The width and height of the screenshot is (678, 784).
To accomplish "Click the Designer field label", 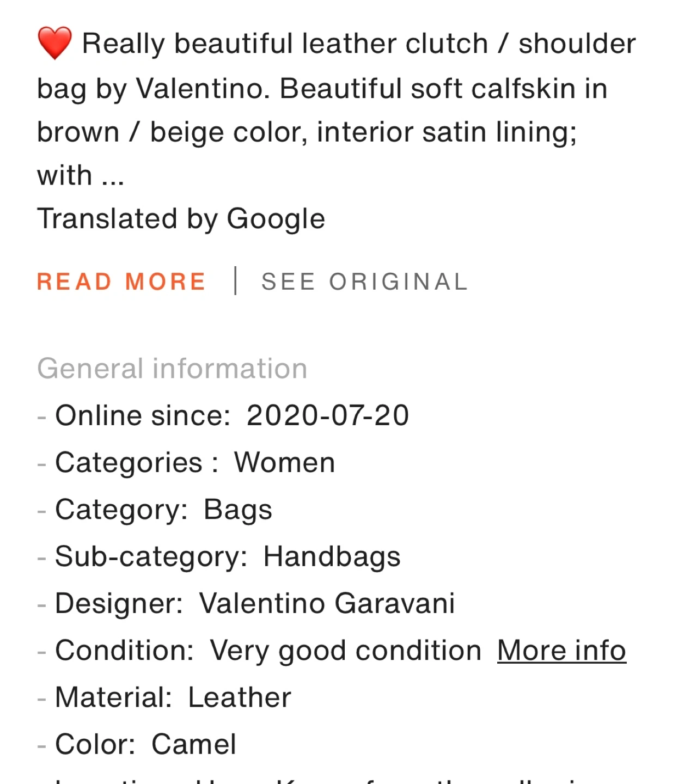I will point(119,603).
